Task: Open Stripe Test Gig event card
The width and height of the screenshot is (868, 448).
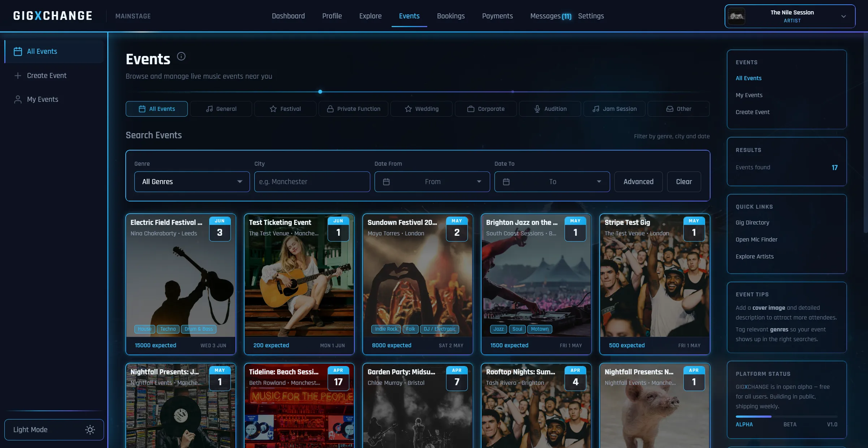Action: click(655, 284)
